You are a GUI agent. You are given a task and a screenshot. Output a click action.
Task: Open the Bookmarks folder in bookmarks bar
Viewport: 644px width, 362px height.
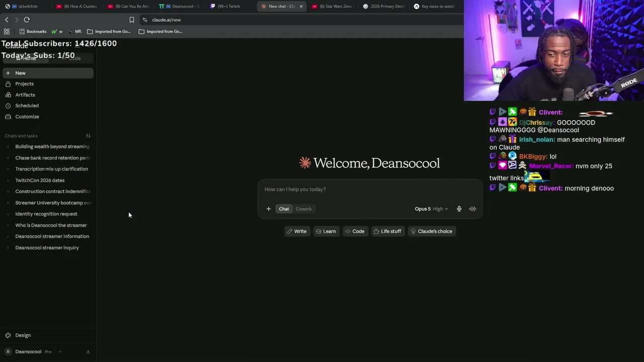(x=33, y=31)
